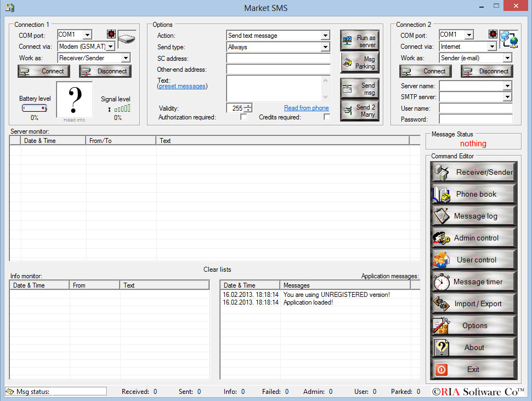Screen dimensions: 532x401
Task: Send a message via the Send msg icon
Action: point(359,87)
